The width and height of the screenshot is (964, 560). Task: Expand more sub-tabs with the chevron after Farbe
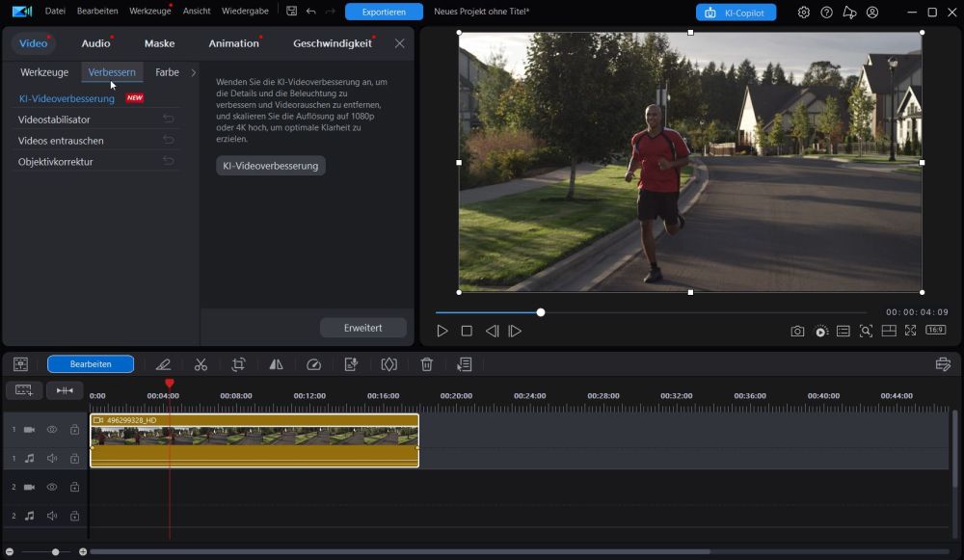(x=194, y=72)
